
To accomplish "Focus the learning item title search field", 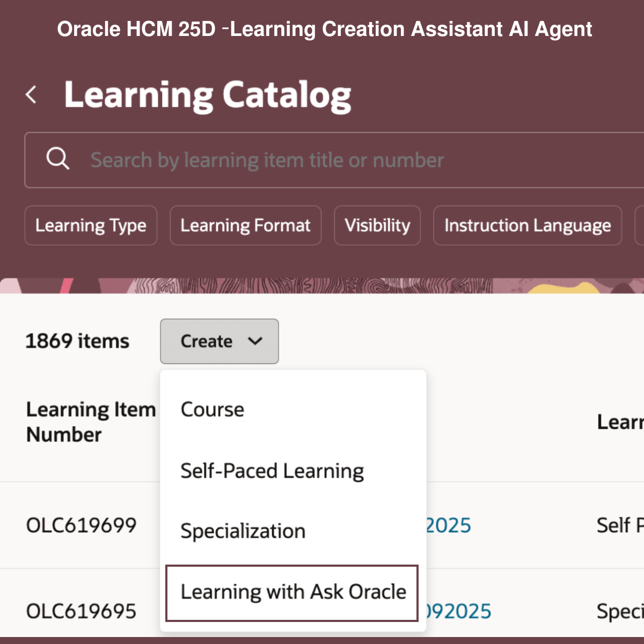I will pyautogui.click(x=322, y=160).
